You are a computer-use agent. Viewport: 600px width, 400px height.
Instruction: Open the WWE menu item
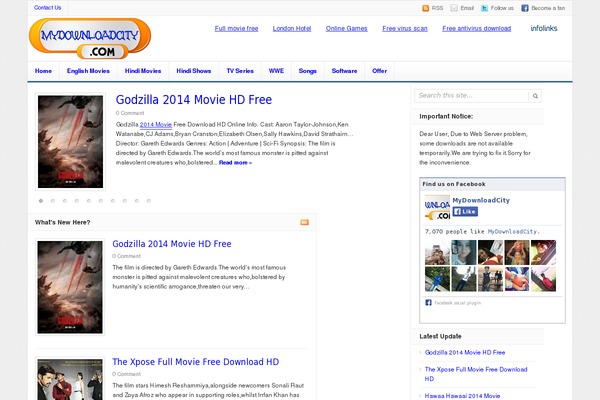coord(276,71)
